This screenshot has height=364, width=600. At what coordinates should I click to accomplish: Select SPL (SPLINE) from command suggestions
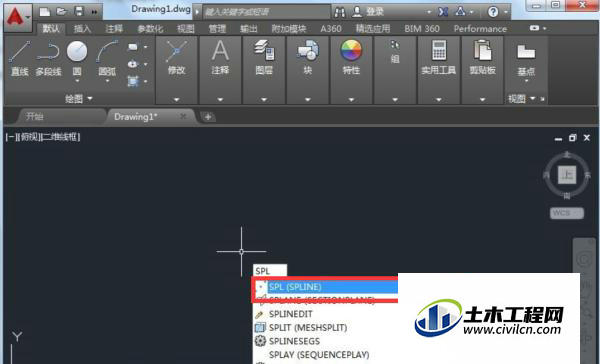tap(325, 287)
